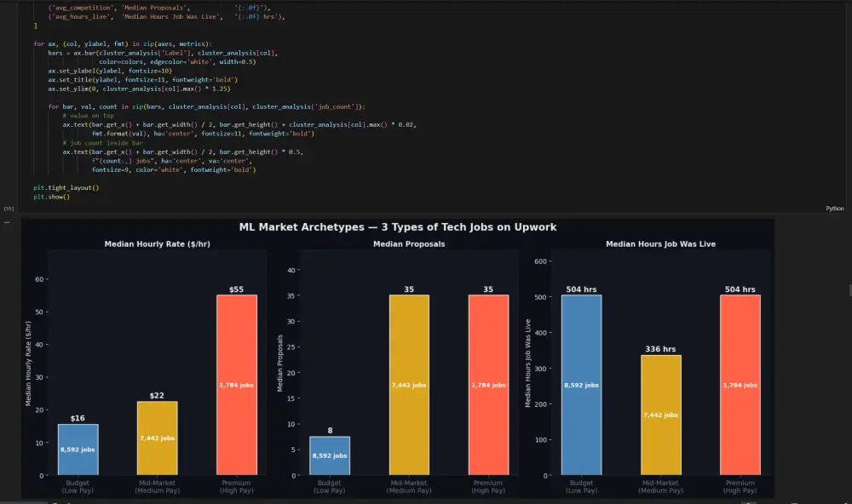Click 'Mid-Market (Medium Pay)' under the hours live chart
This screenshot has width=852, height=504.
tap(660, 487)
